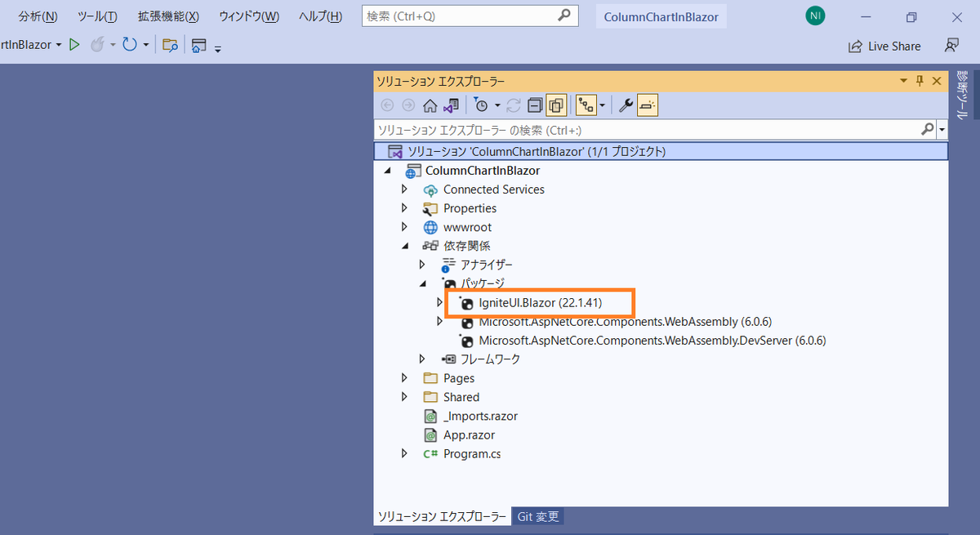Open the ツール(T) menu
The width and height of the screenshot is (980, 535).
tap(97, 16)
